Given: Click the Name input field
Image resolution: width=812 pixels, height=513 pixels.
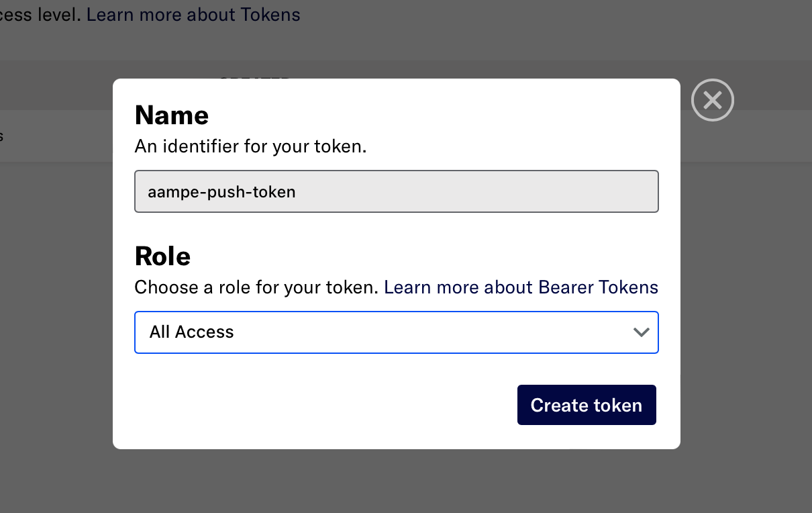Looking at the screenshot, I should pos(396,191).
